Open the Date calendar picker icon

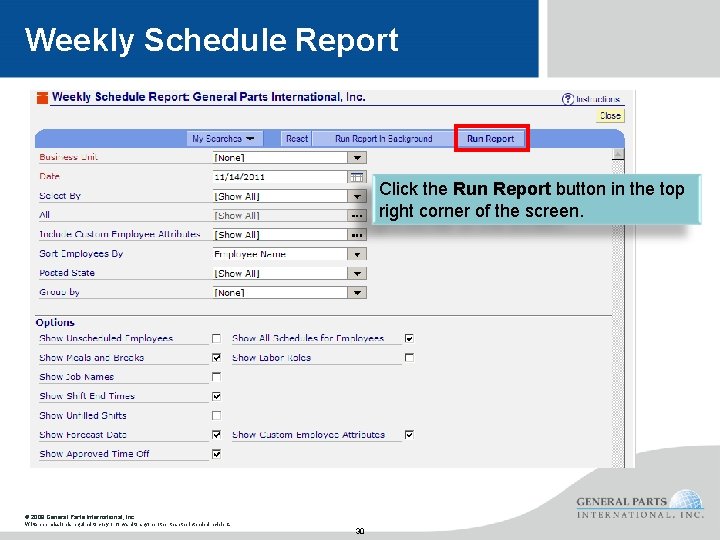coord(357,177)
